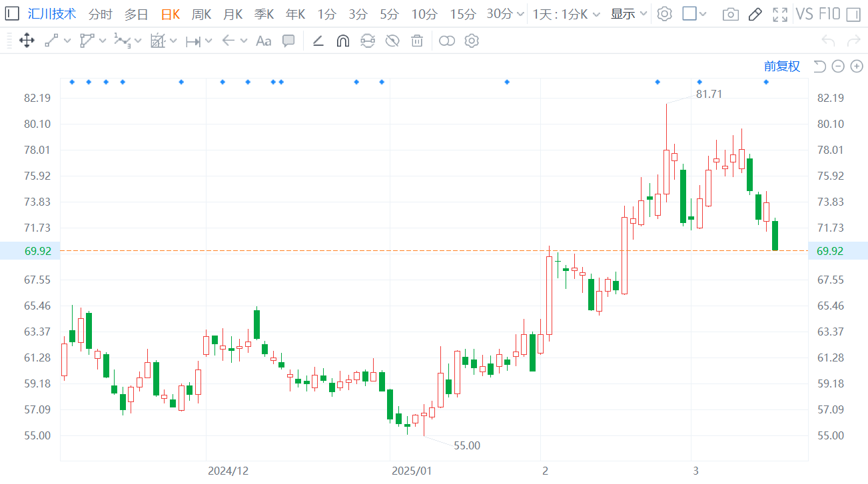
Task: Click the undo arrow icon
Action: click(828, 41)
